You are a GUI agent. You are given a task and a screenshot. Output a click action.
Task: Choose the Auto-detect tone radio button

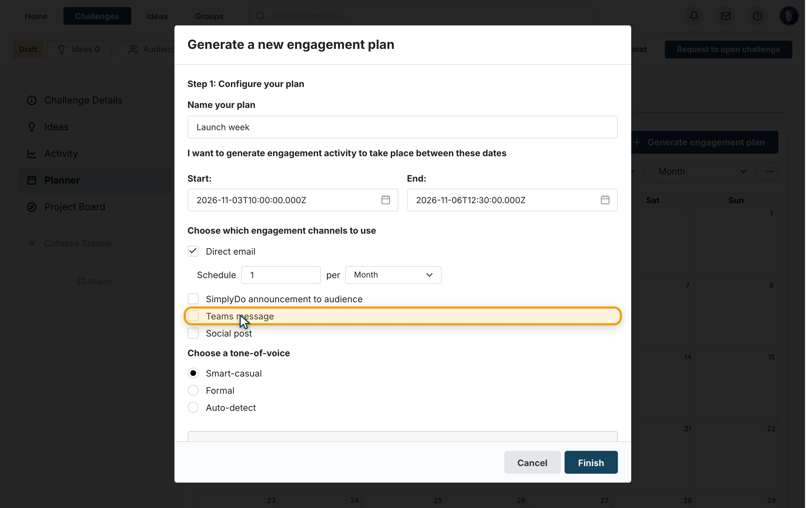193,408
